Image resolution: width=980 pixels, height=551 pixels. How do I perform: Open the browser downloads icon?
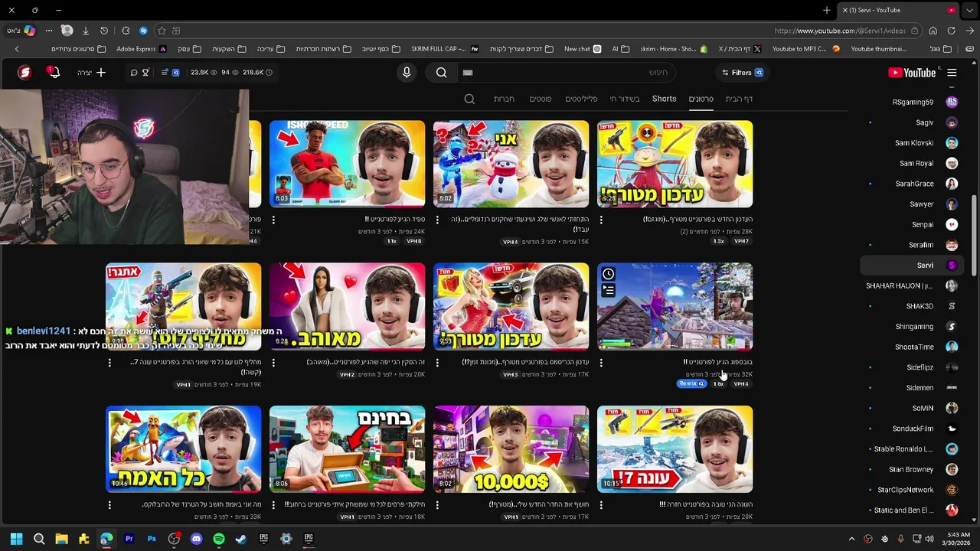[85, 31]
